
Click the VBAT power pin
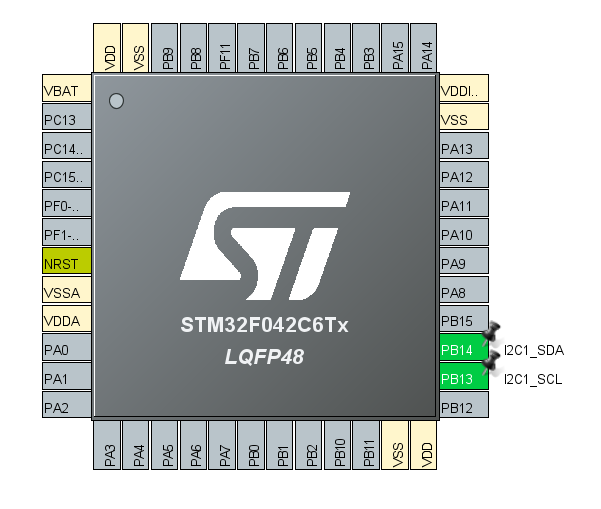(67, 88)
